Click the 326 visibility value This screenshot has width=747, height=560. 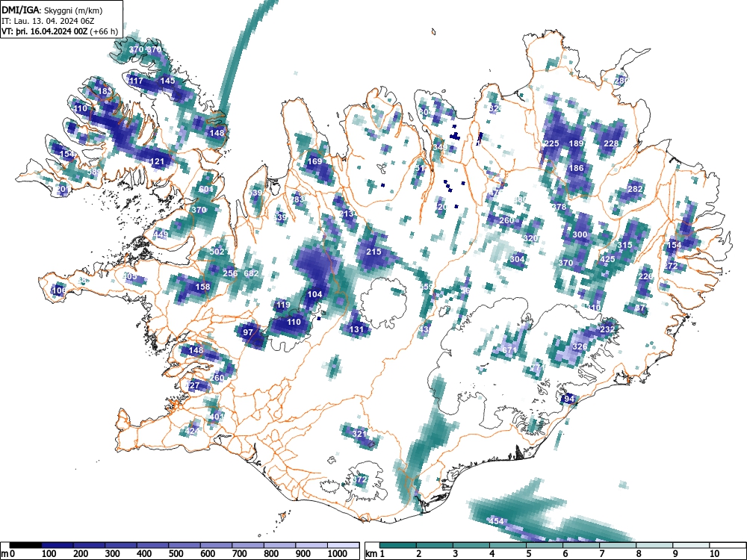coord(580,346)
